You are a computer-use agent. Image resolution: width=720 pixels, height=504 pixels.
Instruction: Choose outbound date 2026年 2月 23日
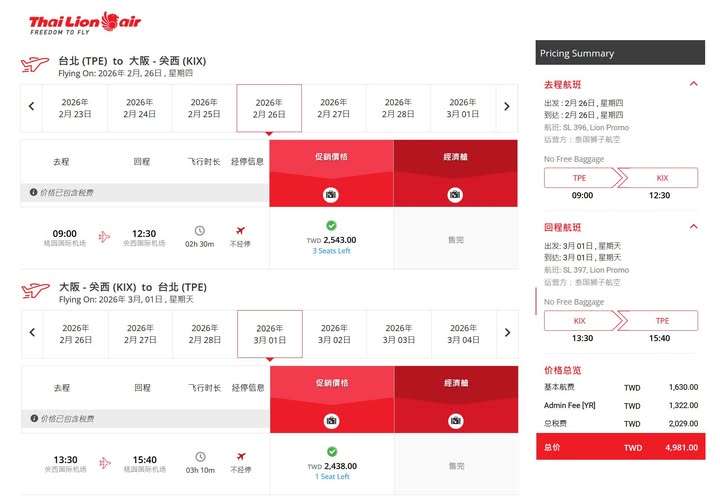coord(75,108)
